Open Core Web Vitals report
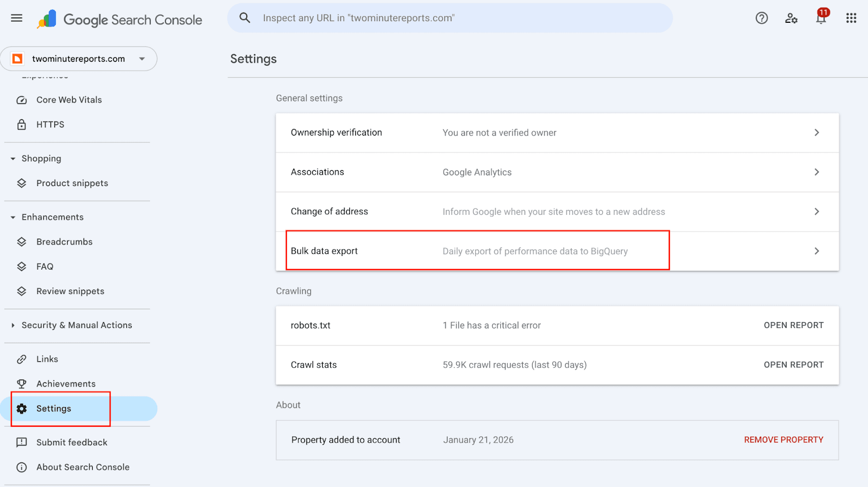 click(69, 100)
